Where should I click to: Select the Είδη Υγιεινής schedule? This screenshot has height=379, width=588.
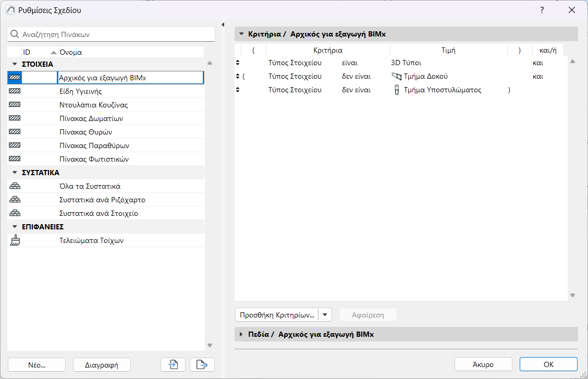[106, 91]
